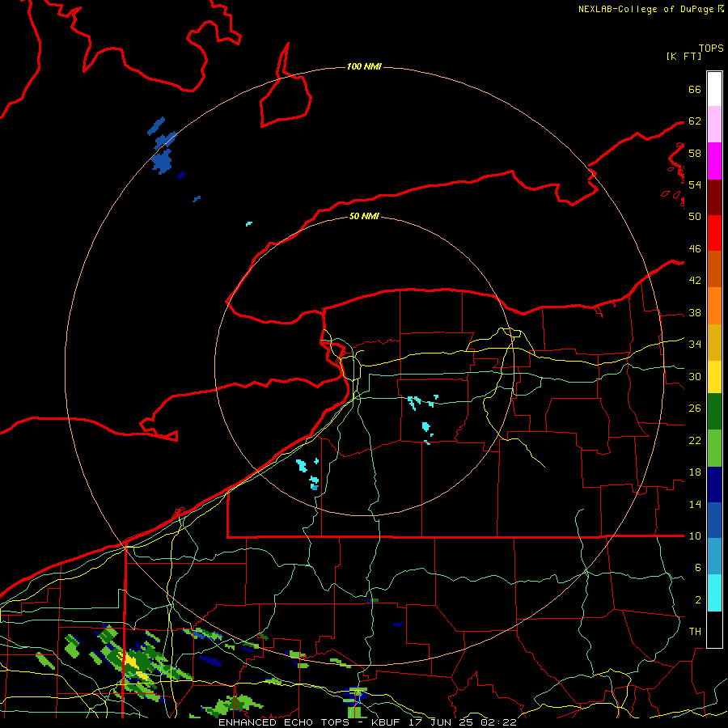Pick the light blue legend swatch
Viewport: 728px width, 728px height.
click(x=714, y=556)
